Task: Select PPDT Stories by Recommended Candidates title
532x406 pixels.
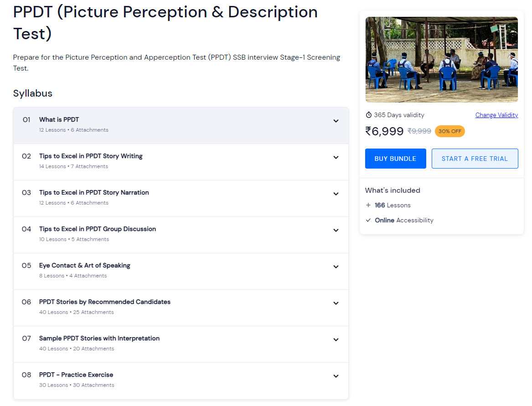Action: click(104, 302)
